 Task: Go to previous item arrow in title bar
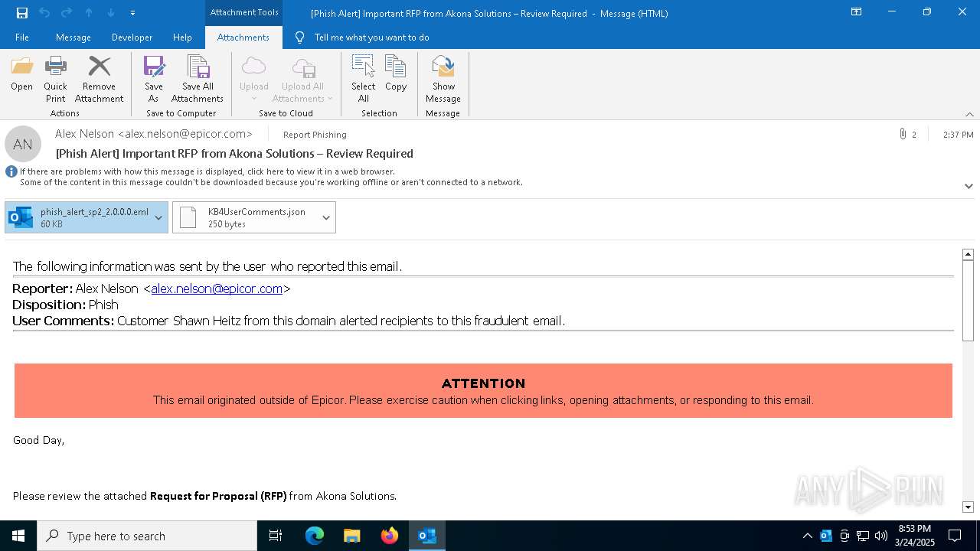point(89,13)
